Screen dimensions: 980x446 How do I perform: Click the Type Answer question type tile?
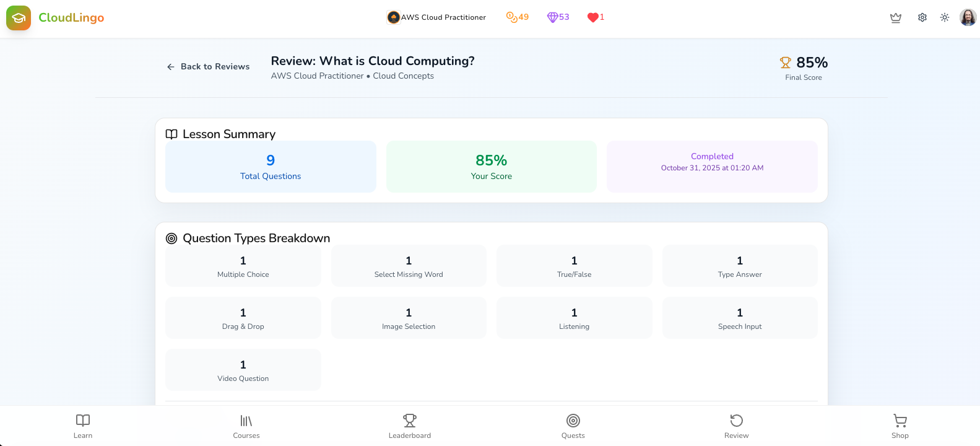click(x=740, y=266)
